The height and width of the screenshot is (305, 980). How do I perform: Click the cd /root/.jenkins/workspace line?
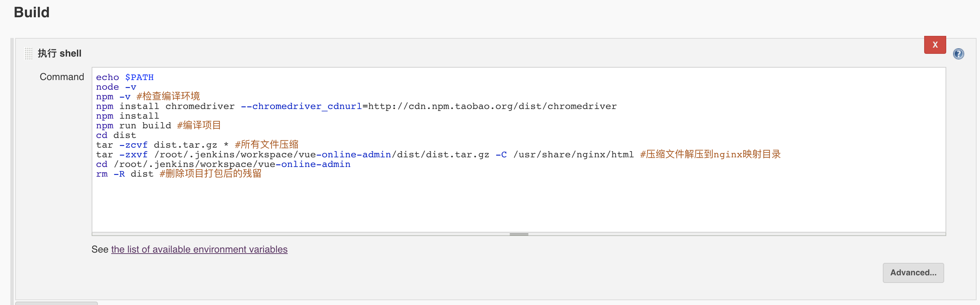pos(223,164)
